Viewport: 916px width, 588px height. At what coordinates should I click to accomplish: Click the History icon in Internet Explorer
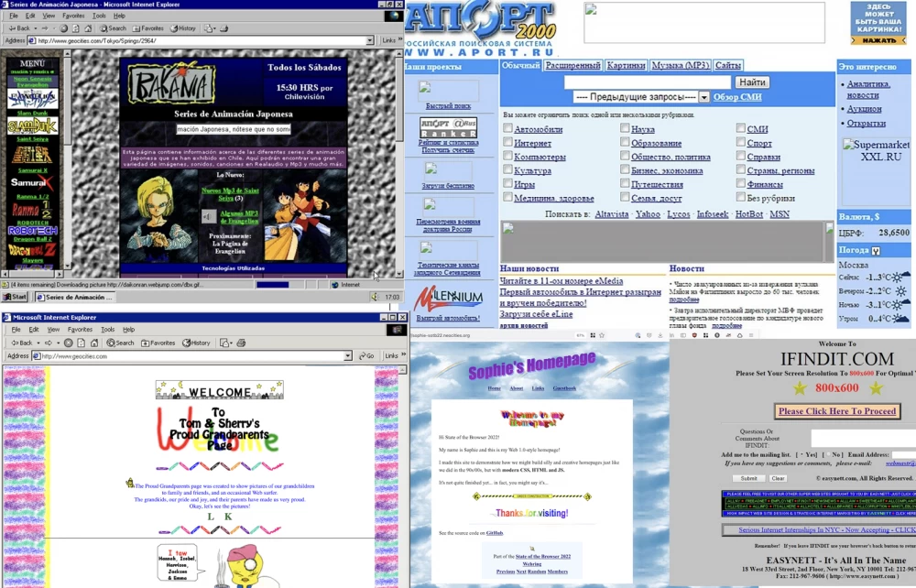(x=180, y=27)
